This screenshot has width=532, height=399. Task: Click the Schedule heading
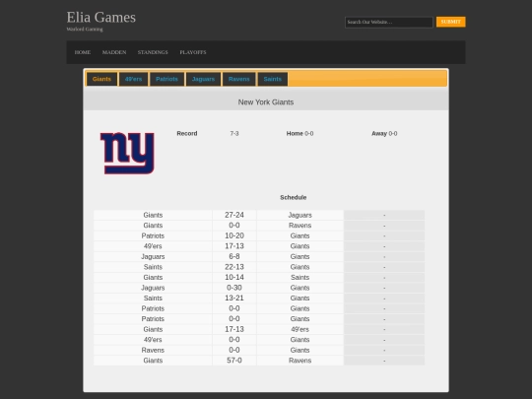point(294,197)
